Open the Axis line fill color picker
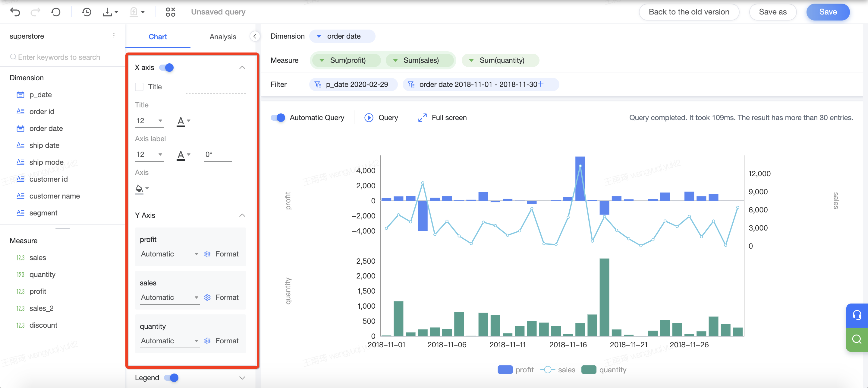Image resolution: width=868 pixels, height=388 pixels. point(142,189)
